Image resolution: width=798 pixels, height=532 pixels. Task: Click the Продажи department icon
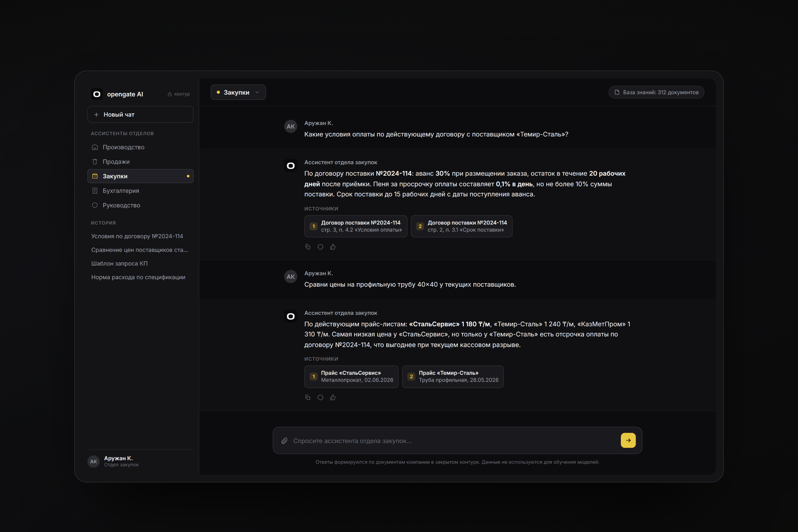coord(95,162)
